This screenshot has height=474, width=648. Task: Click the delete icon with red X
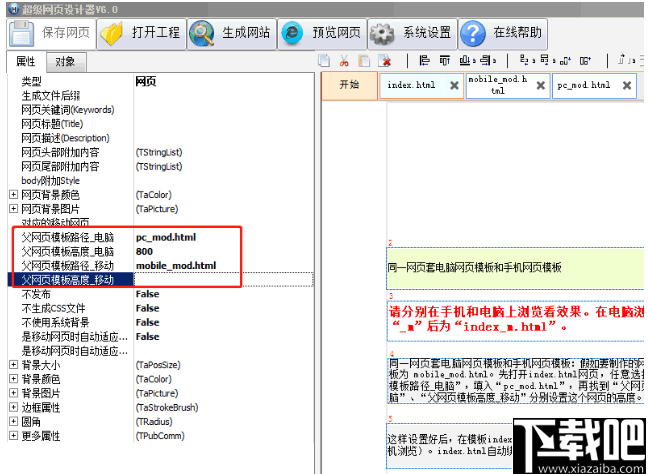tap(385, 61)
